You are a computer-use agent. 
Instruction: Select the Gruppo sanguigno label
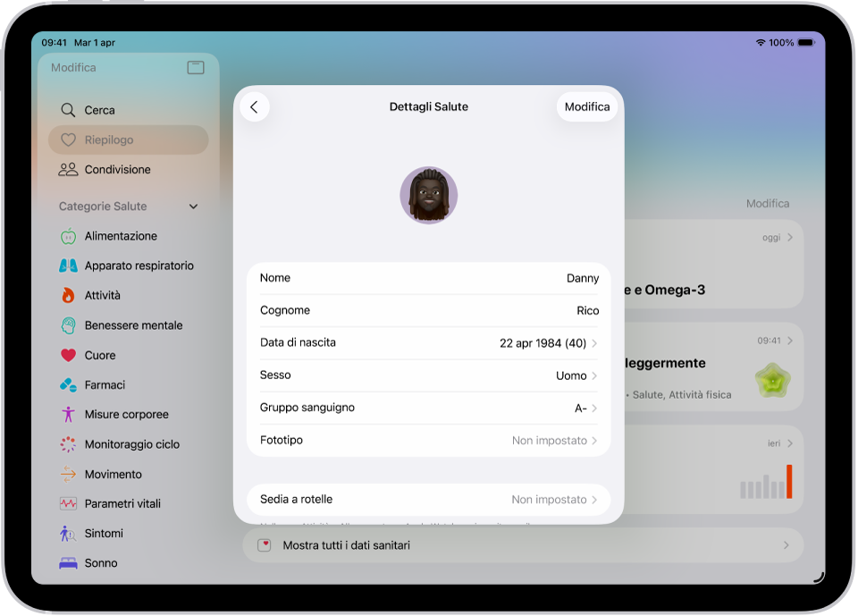307,408
